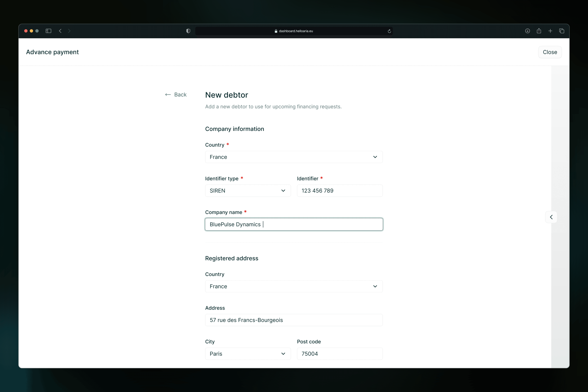This screenshot has height=392, width=588.
Task: Open the Identifier type SIREN dropdown
Action: tap(248, 191)
